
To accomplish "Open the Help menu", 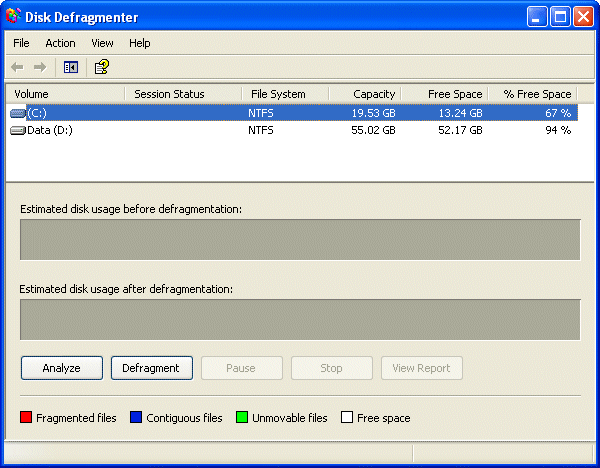I will point(140,43).
